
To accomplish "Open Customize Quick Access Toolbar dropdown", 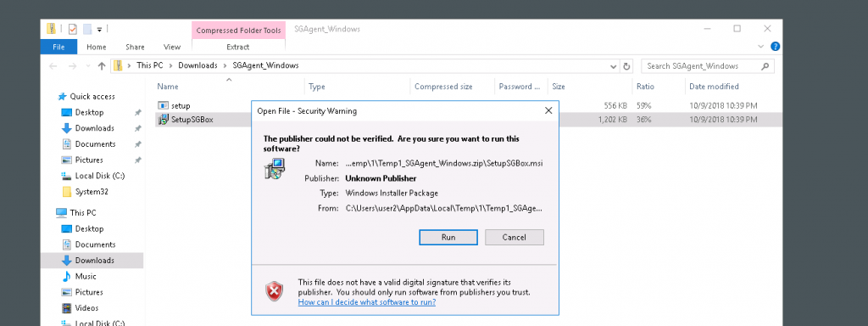I will click(x=100, y=30).
